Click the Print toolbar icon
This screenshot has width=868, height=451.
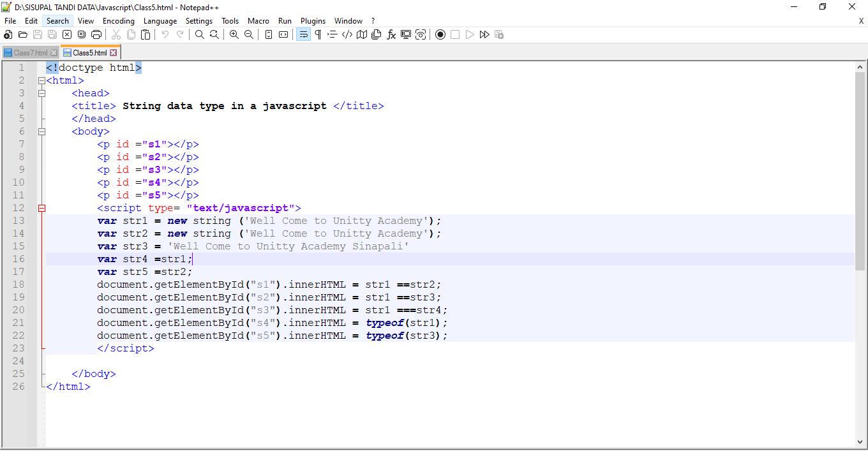(96, 34)
